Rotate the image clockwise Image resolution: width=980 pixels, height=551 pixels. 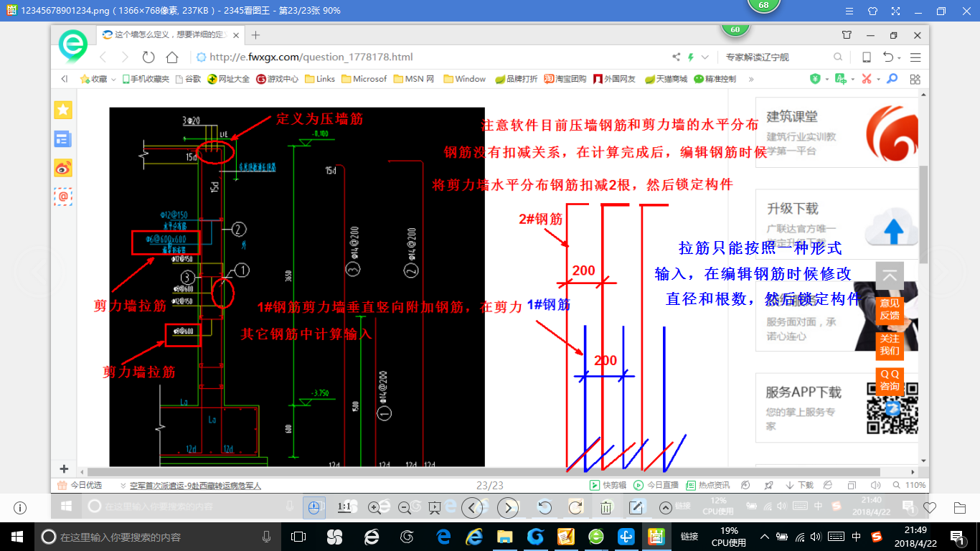point(575,508)
